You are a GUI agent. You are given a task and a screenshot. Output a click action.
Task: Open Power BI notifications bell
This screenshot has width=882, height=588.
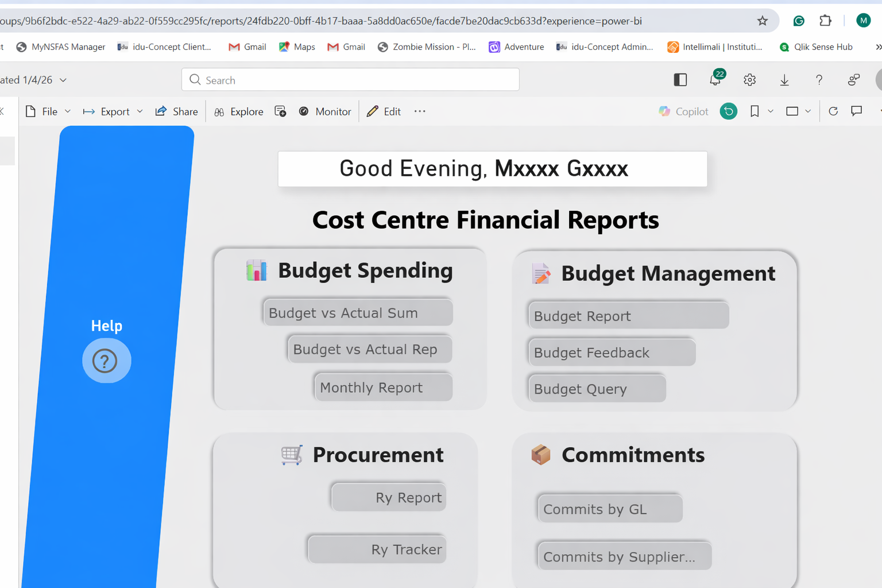click(715, 80)
